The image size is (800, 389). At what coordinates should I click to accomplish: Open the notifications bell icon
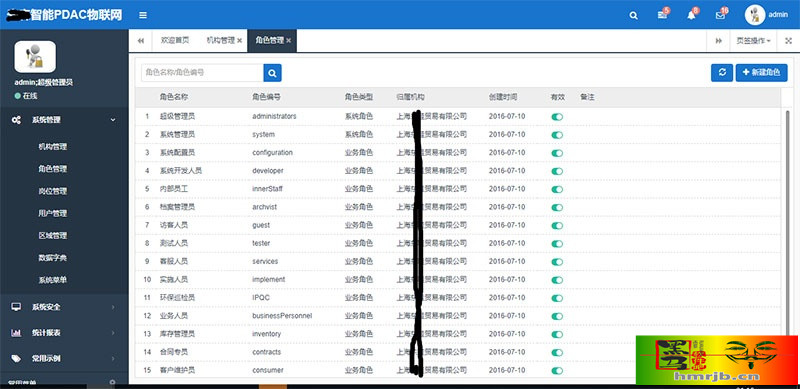tap(691, 15)
